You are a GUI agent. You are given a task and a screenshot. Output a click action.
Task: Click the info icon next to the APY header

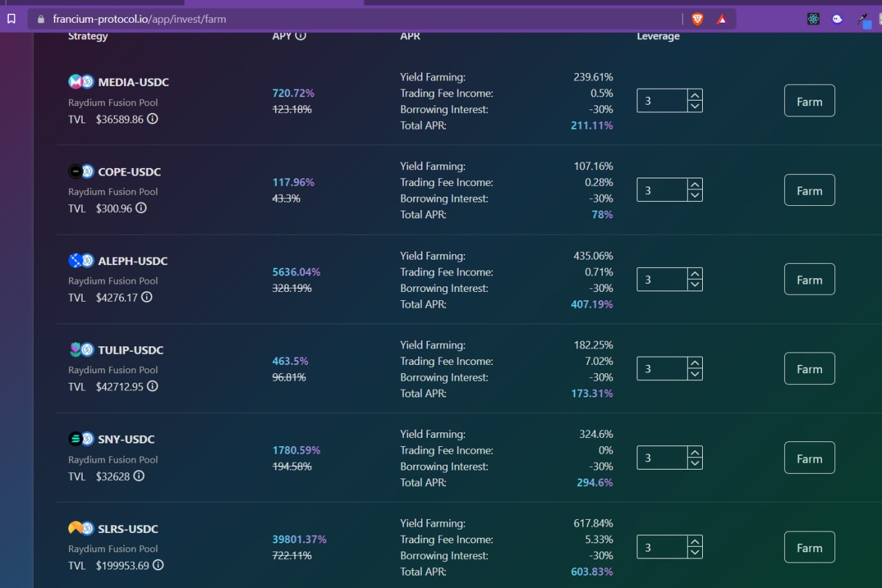click(x=300, y=36)
